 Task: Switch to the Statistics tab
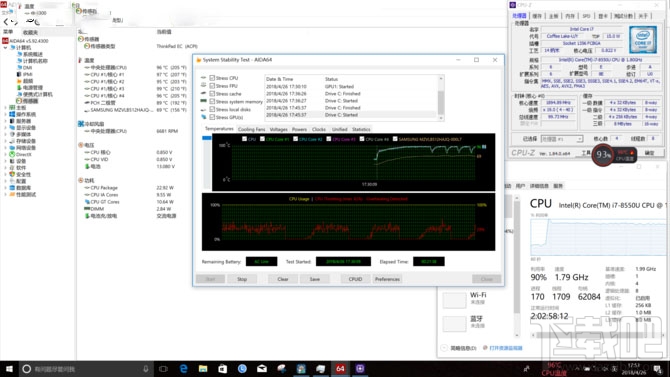[x=361, y=129]
